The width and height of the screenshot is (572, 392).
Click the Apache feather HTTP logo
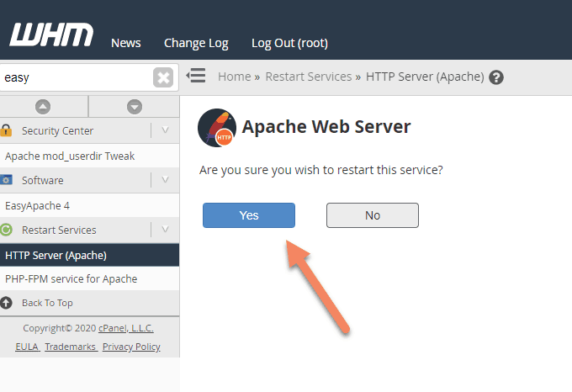coord(217,128)
